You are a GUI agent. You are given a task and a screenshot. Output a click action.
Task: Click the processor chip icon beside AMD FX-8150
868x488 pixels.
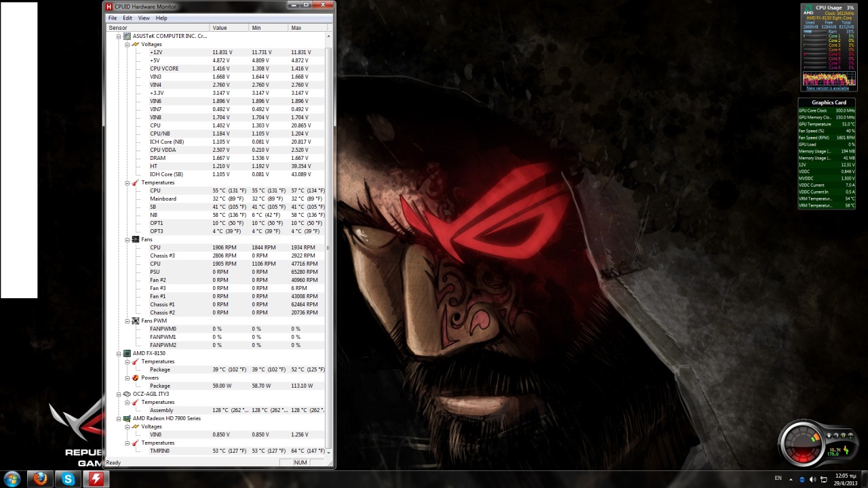click(127, 353)
